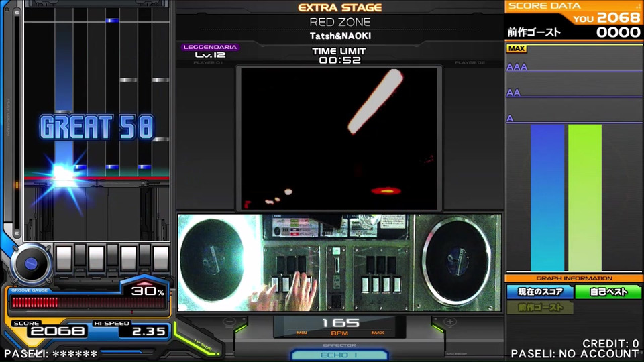
Task: Click the background animation video panel
Action: point(339,139)
